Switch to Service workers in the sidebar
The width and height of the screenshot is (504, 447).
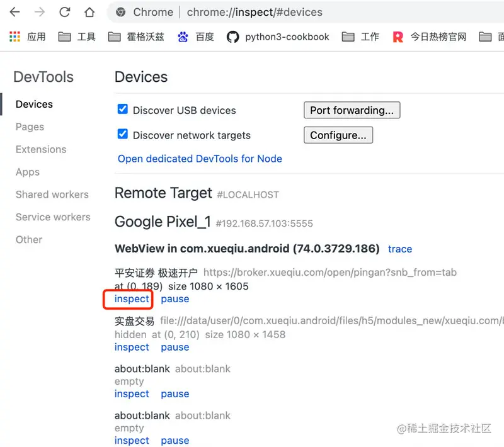[53, 217]
